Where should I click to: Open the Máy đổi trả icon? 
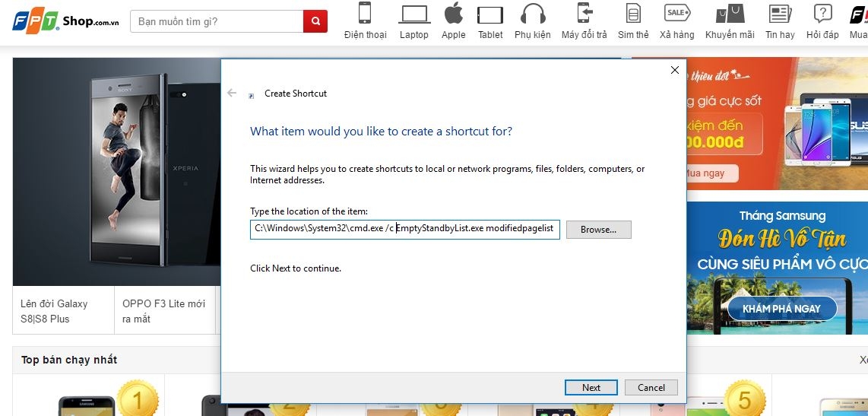pos(584,13)
